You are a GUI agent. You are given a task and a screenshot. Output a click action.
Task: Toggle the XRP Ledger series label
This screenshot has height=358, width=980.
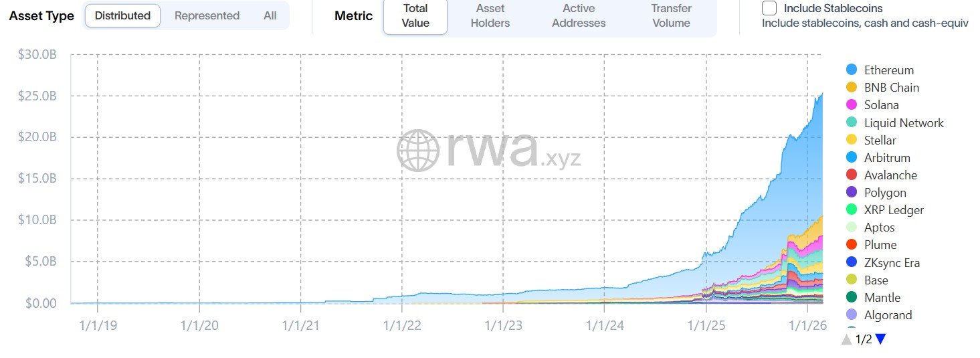click(x=894, y=210)
